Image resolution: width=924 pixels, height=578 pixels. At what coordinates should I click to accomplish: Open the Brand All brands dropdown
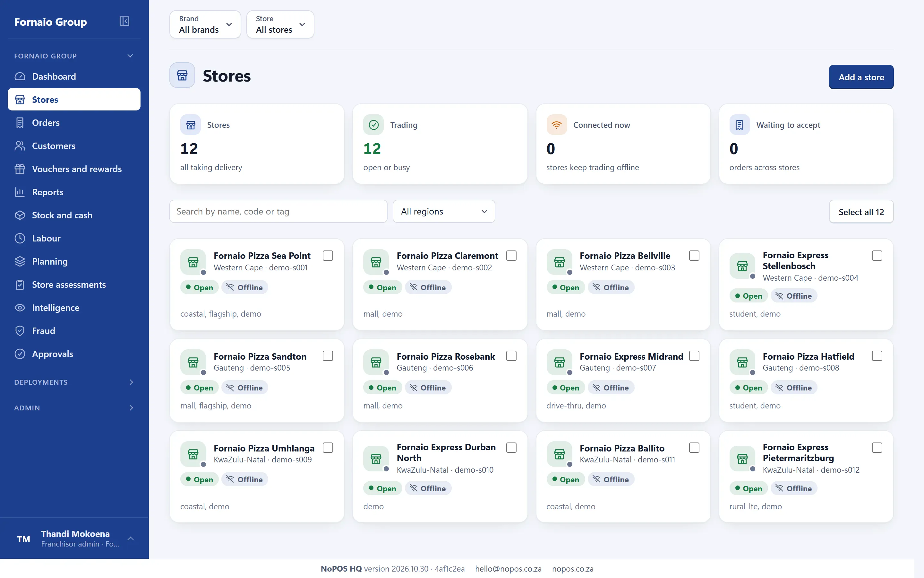click(x=205, y=24)
